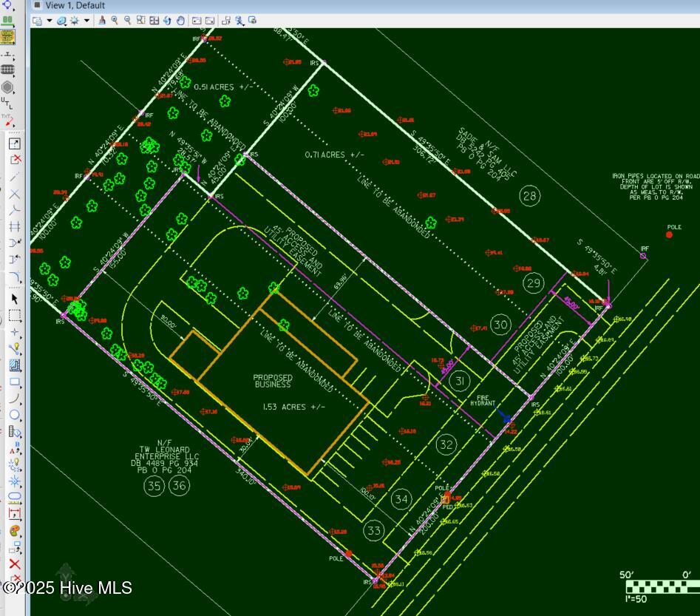The image size is (700, 616).
Task: Click the View Previous button
Action: [197, 21]
